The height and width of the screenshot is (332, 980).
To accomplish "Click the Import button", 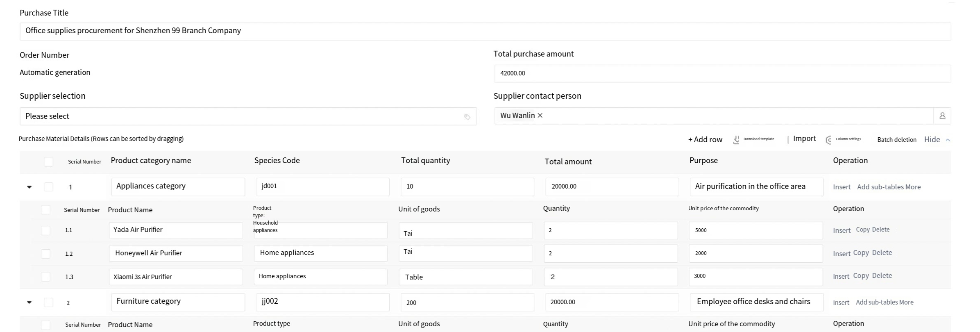I will 804,139.
